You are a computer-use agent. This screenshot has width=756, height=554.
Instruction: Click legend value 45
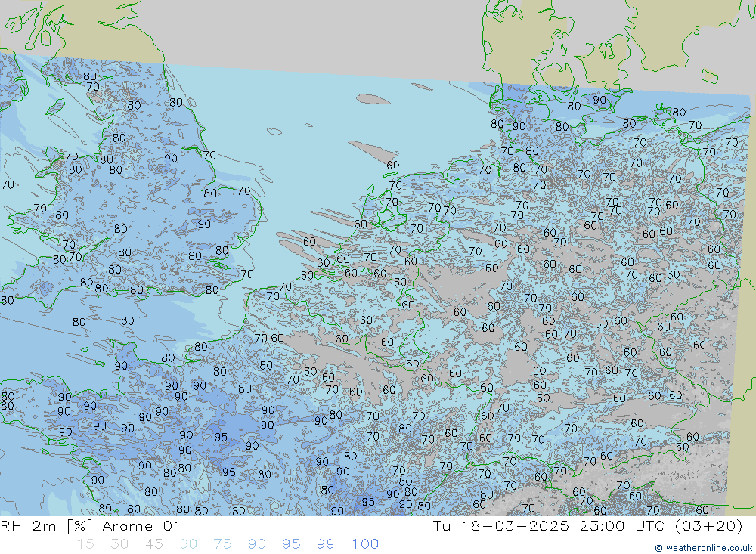pyautogui.click(x=153, y=544)
